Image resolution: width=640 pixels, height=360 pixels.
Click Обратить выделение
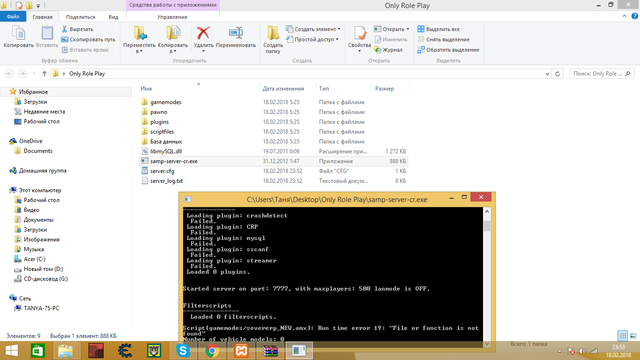[448, 50]
